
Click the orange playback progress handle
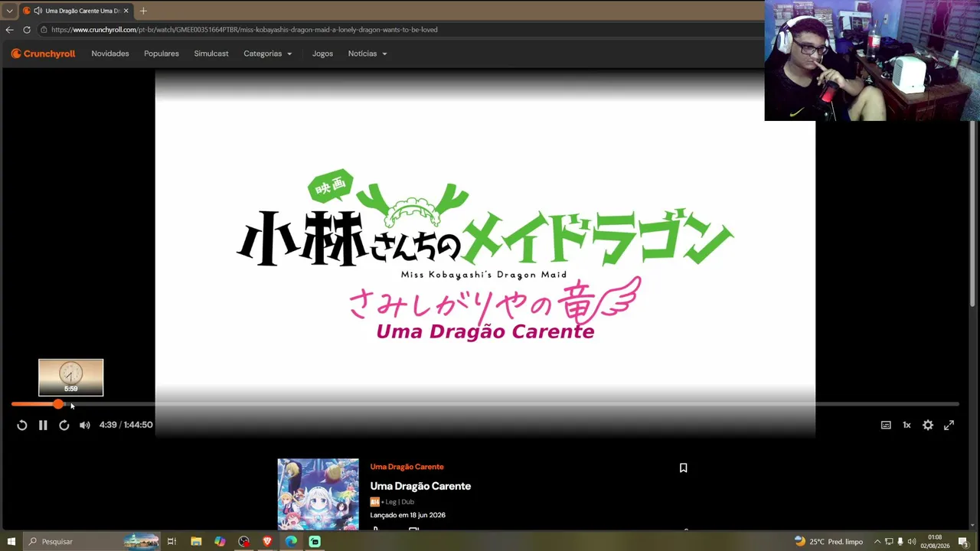[59, 404]
